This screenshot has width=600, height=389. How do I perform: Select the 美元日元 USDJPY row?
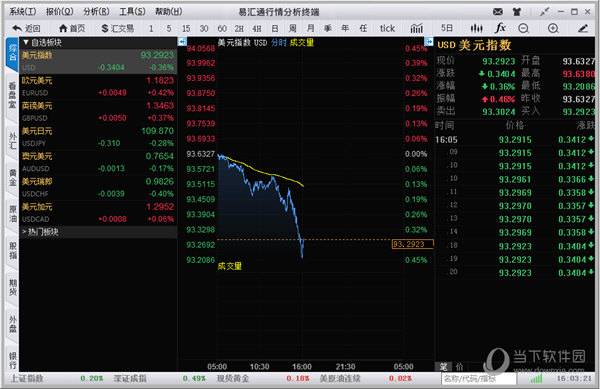click(x=98, y=137)
